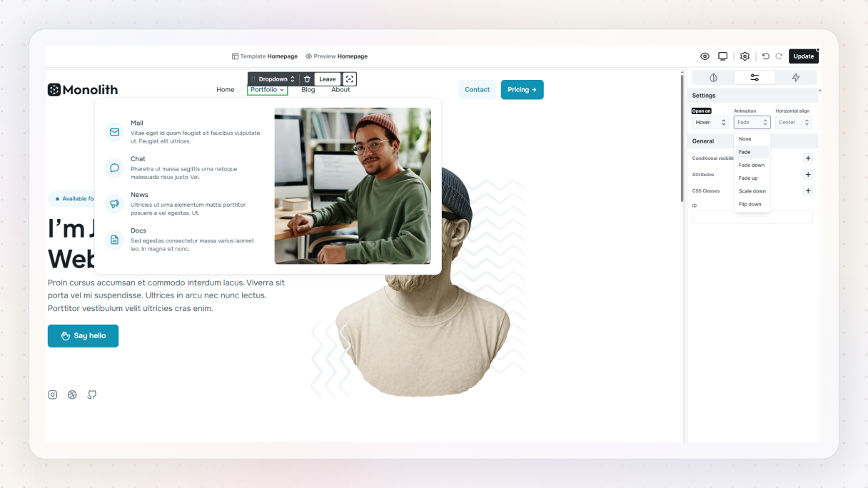Switch to the Settings sliders tab

pyautogui.click(x=755, y=78)
